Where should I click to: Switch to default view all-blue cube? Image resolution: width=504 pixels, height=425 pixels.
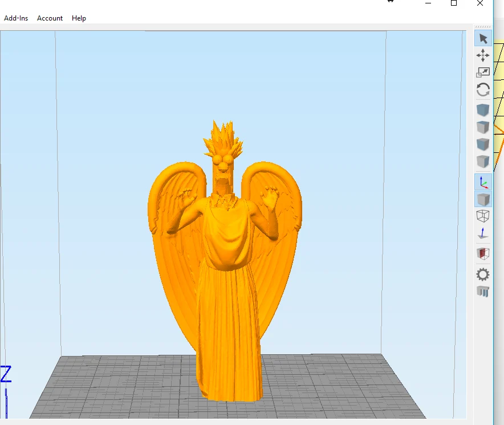coord(483,110)
